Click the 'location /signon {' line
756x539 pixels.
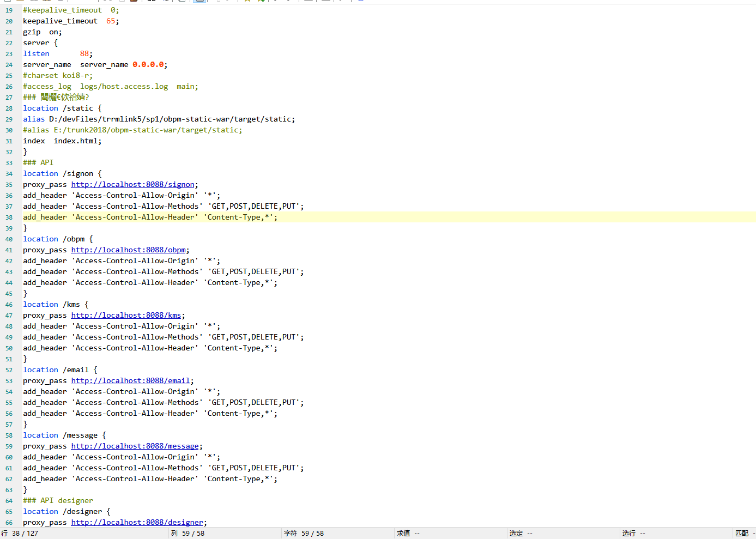62,174
